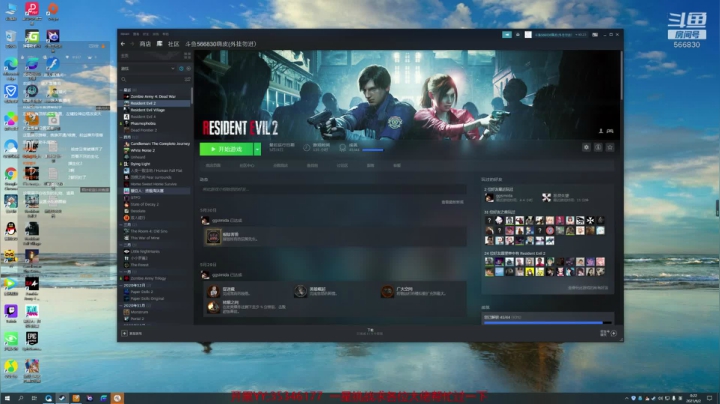Open game settings gear icon
720x404 pixels.
tap(586, 147)
